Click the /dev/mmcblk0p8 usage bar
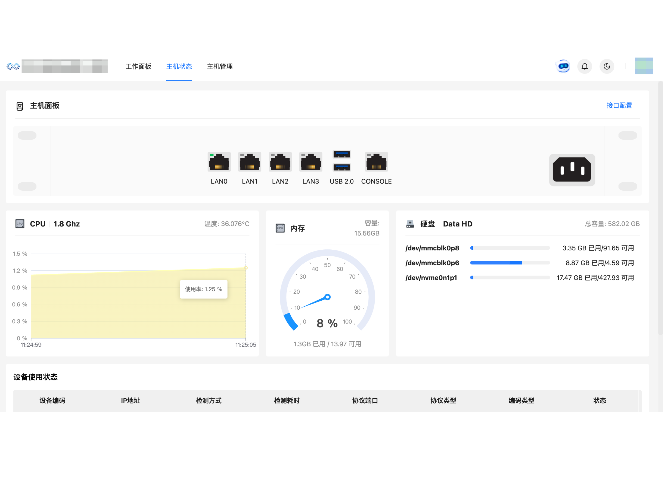The width and height of the screenshot is (671, 480). pyautogui.click(x=509, y=247)
